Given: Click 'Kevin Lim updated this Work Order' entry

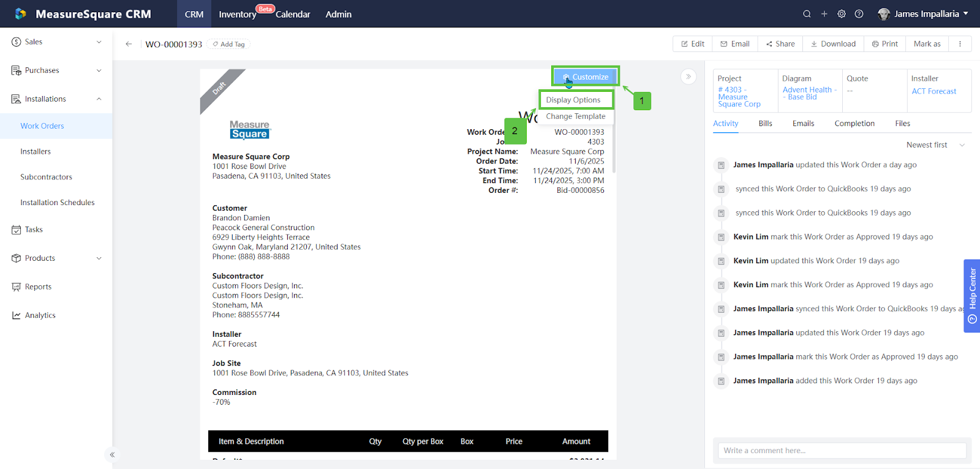Looking at the screenshot, I should [816, 261].
